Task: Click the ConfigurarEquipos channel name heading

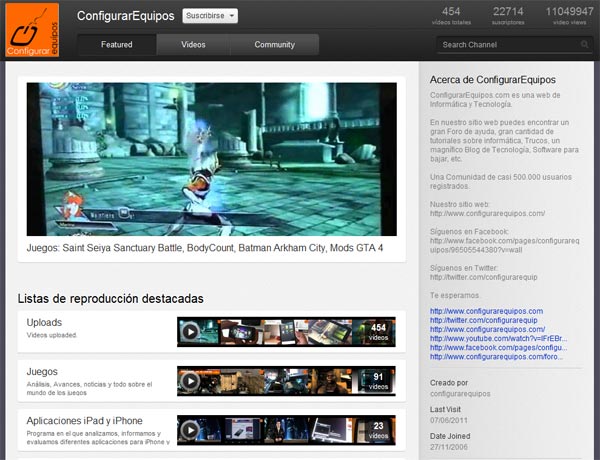Action: click(126, 16)
